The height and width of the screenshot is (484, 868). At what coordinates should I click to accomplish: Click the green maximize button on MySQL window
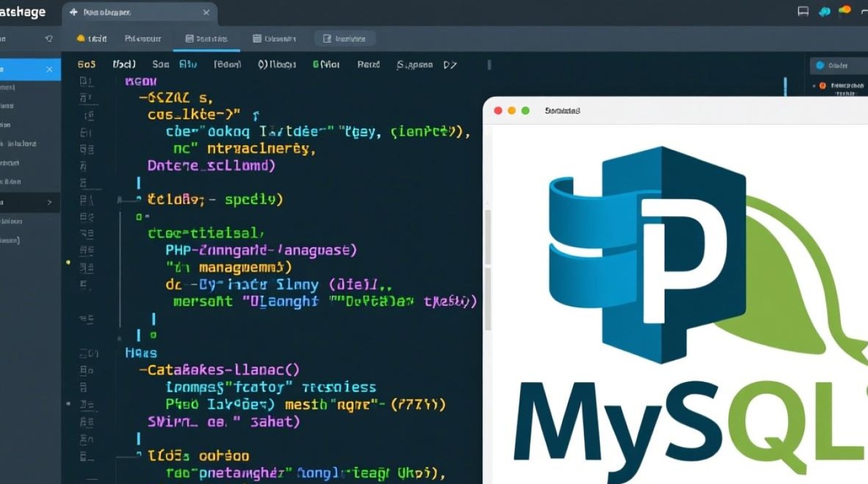tap(525, 110)
